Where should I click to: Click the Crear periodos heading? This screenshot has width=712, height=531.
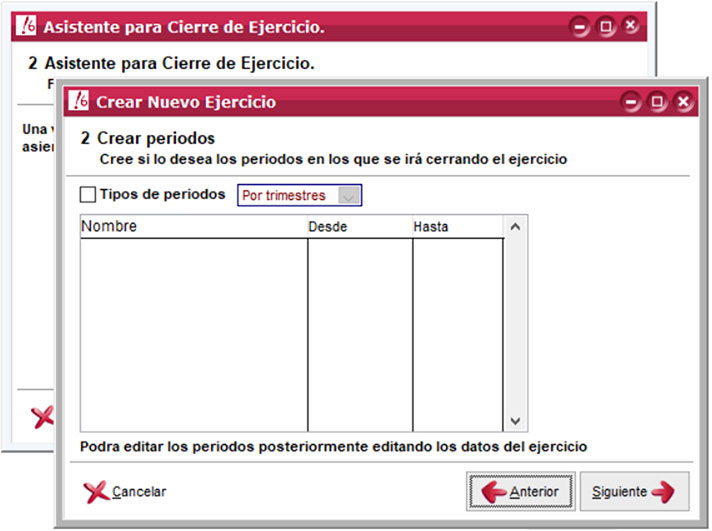[156, 138]
